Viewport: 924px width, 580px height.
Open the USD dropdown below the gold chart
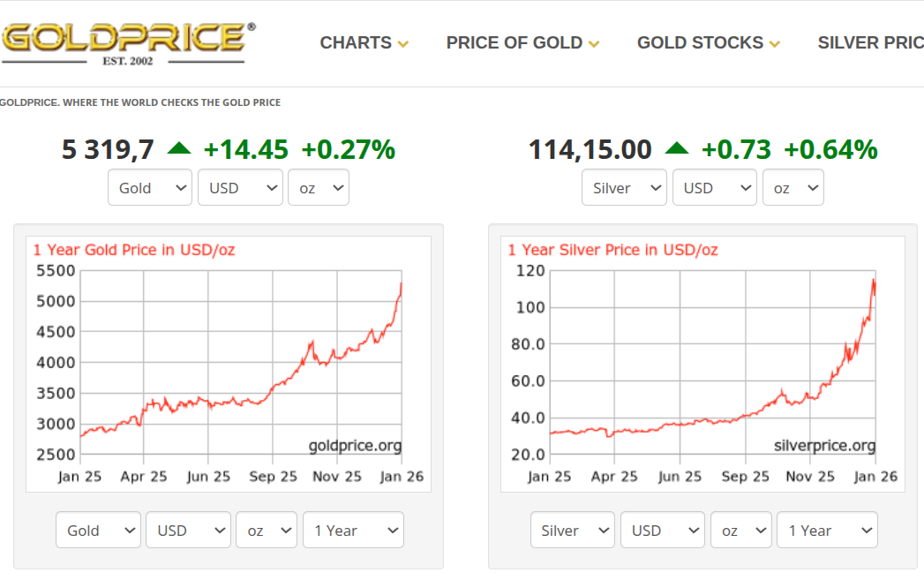pos(189,530)
